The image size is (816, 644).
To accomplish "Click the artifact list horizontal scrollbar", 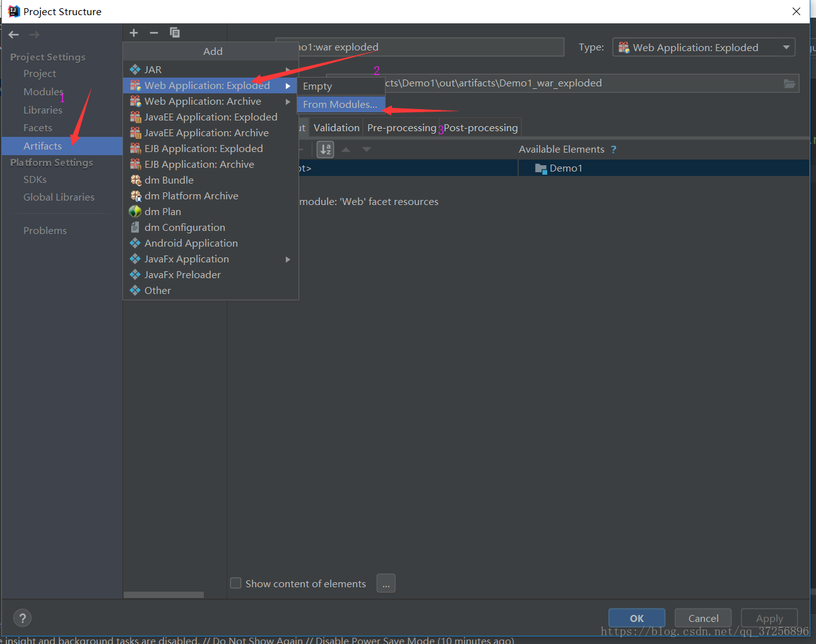I will (x=163, y=595).
